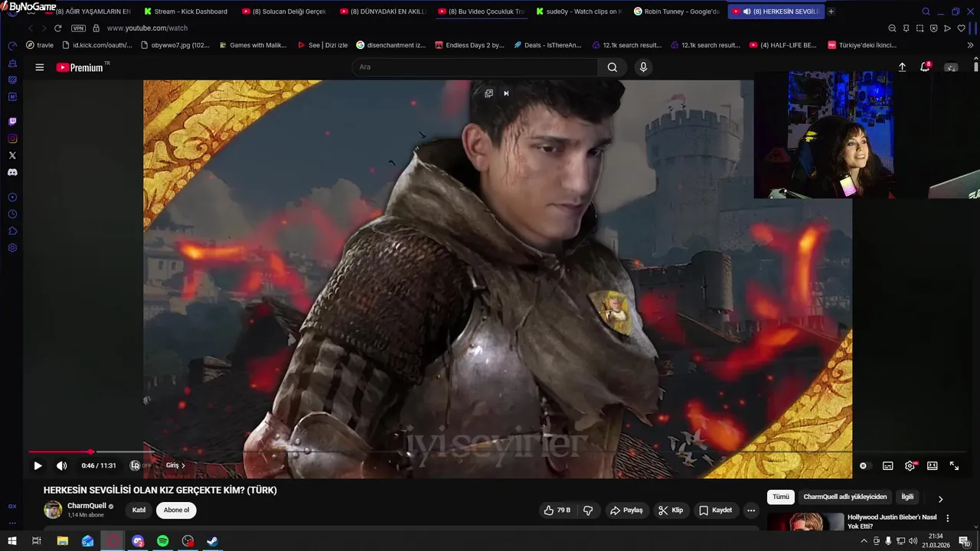
Task: Play the YouTube video
Action: (x=38, y=465)
